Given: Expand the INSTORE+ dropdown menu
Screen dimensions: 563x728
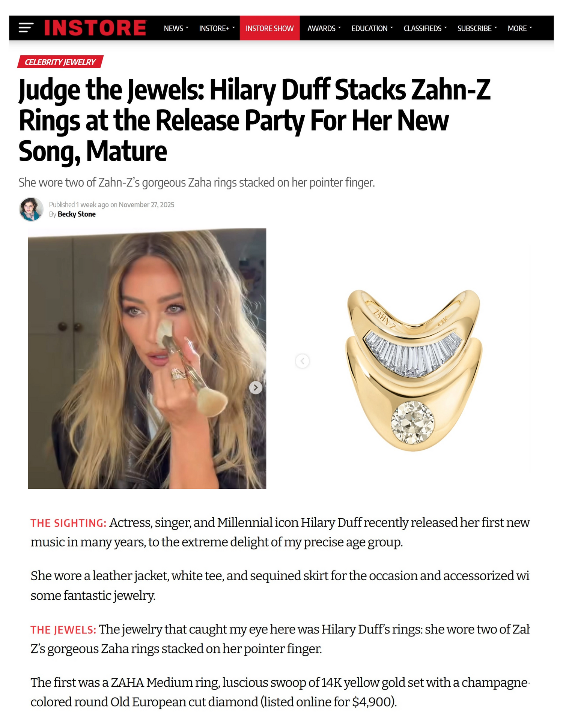Looking at the screenshot, I should pos(217,28).
